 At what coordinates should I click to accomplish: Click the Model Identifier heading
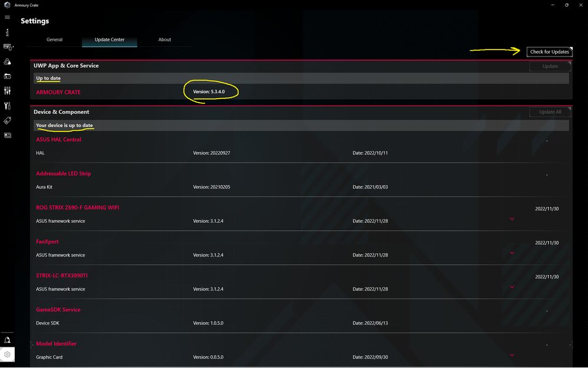tap(56, 344)
